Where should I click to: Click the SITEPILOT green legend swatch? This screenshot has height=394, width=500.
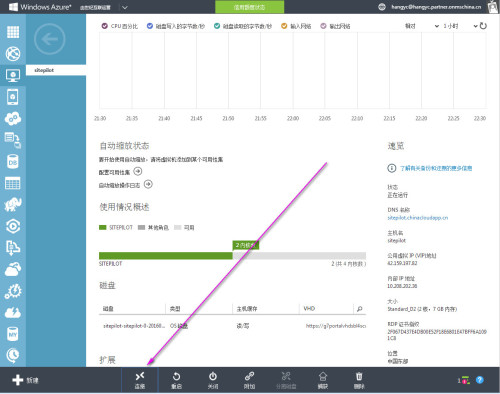(x=103, y=227)
